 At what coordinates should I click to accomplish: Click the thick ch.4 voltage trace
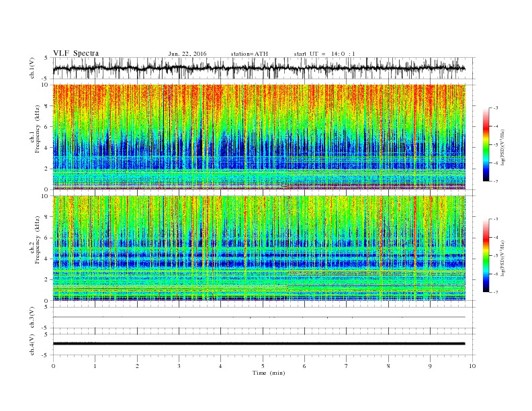coord(259,344)
